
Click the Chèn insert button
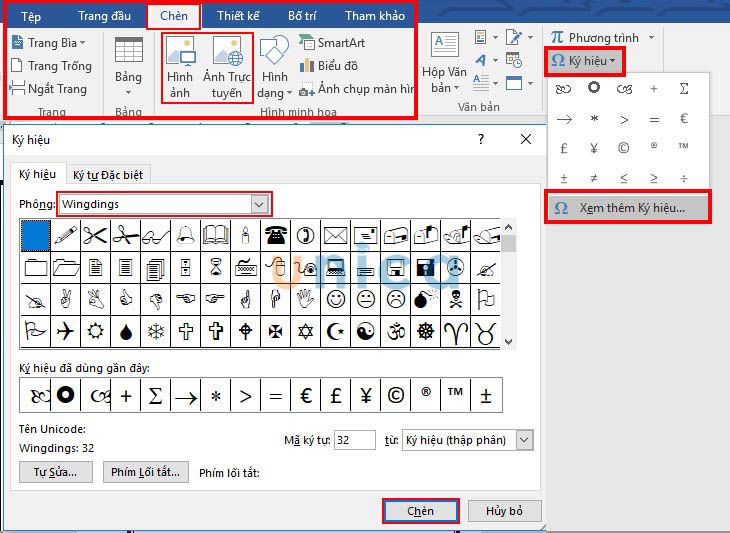tap(421, 511)
